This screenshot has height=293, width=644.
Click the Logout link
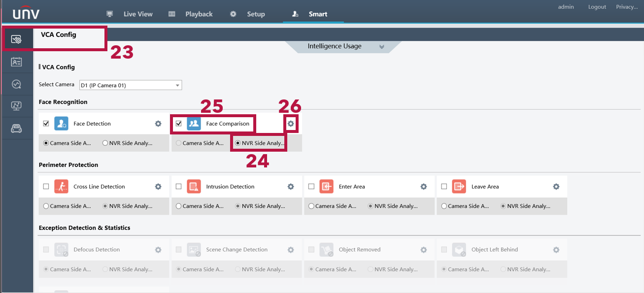[x=597, y=7]
